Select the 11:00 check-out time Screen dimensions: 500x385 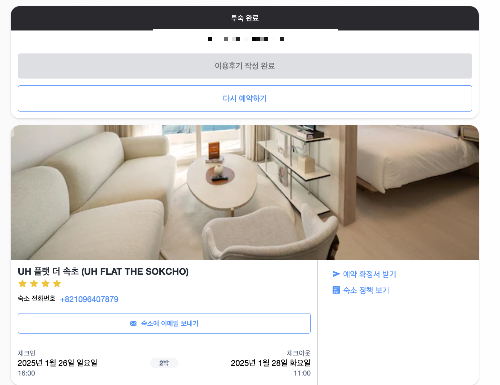[x=302, y=373]
